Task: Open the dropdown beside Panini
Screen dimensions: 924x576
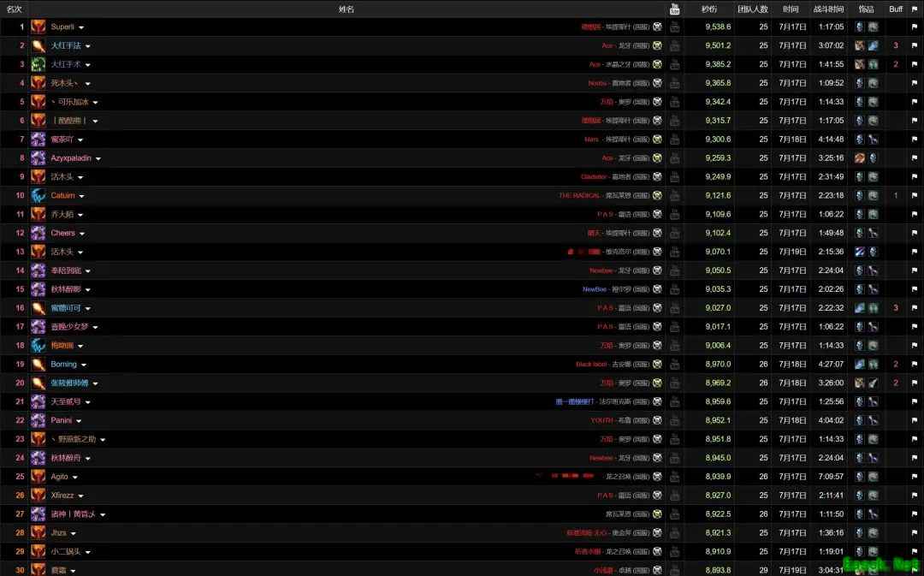Action: (79, 422)
